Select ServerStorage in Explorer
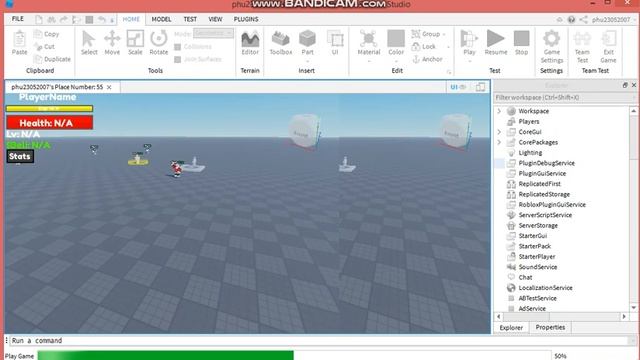The width and height of the screenshot is (640, 360). [538, 226]
